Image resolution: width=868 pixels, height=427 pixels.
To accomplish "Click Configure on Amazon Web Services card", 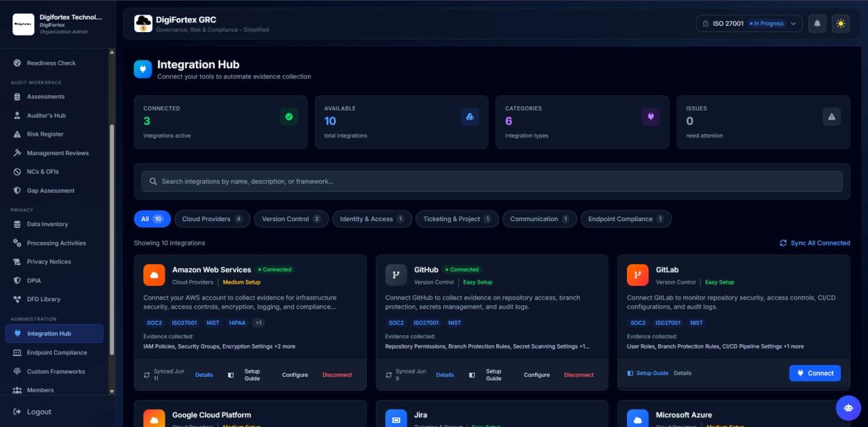I will [295, 375].
